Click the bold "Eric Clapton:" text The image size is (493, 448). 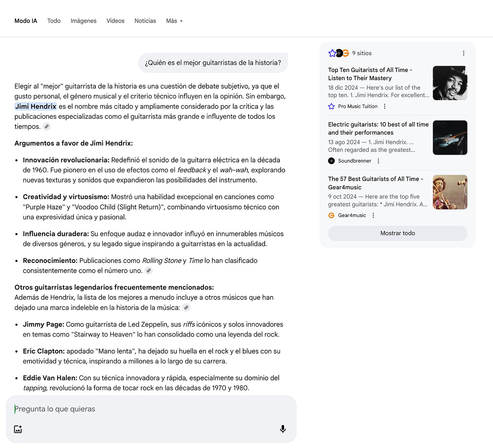[x=44, y=351]
